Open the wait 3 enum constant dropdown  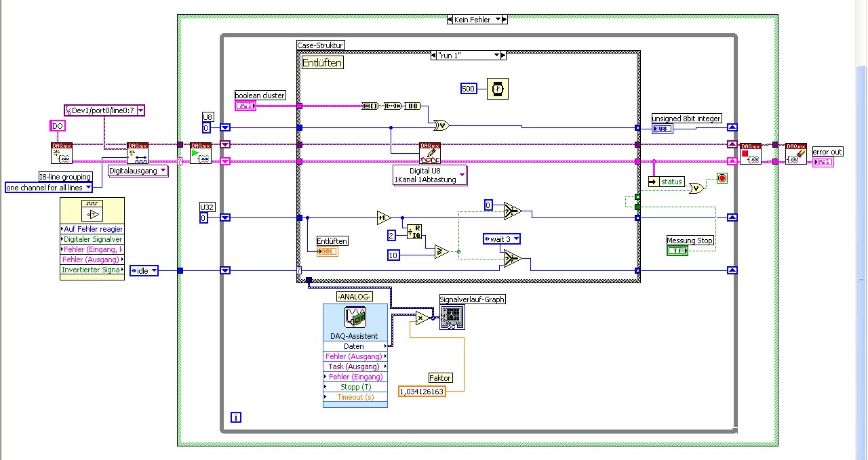[x=515, y=238]
